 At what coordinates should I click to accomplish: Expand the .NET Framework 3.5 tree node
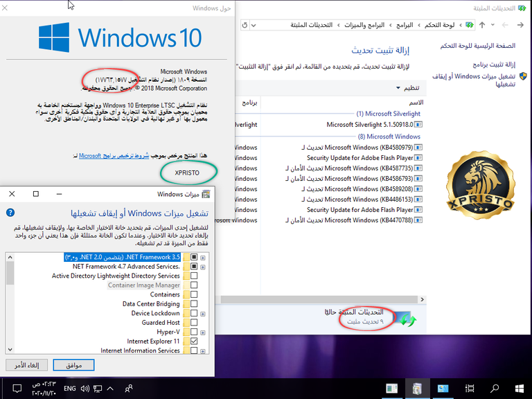pyautogui.click(x=203, y=258)
